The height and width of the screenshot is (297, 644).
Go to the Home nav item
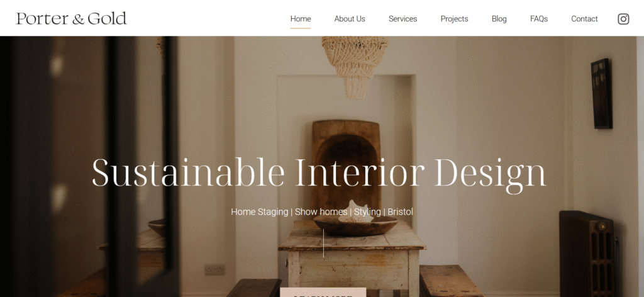coord(300,19)
